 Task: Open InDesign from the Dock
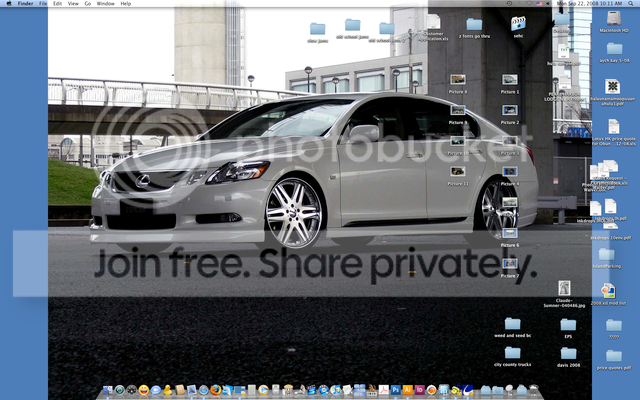tap(420, 390)
